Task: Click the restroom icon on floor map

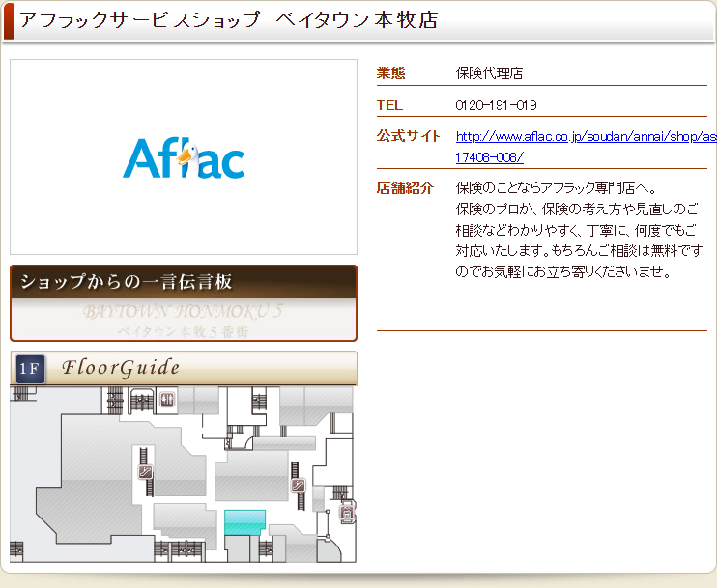Action: 167,398
